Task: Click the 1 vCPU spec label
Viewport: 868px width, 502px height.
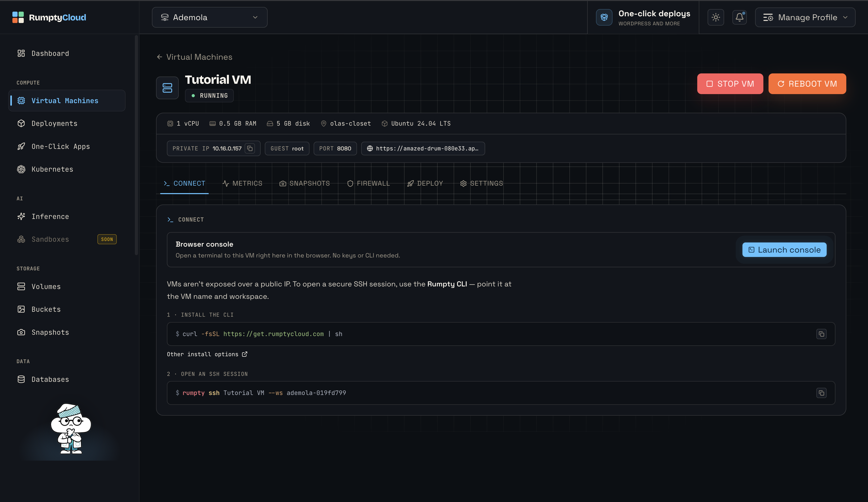Action: 183,123
